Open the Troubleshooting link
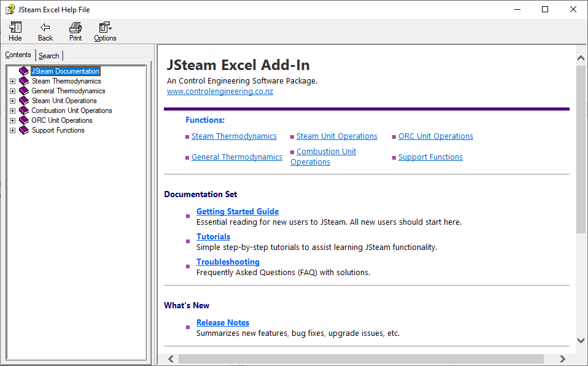This screenshot has width=588, height=366. tap(228, 262)
